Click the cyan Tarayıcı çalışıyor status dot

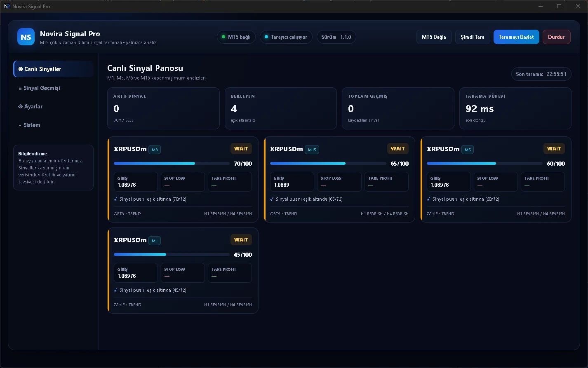(266, 37)
